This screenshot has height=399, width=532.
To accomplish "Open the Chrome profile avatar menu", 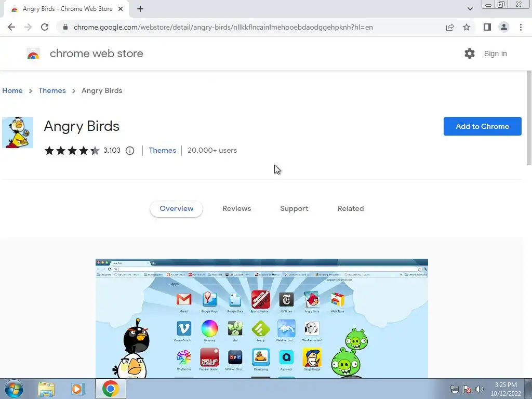I will point(504,27).
